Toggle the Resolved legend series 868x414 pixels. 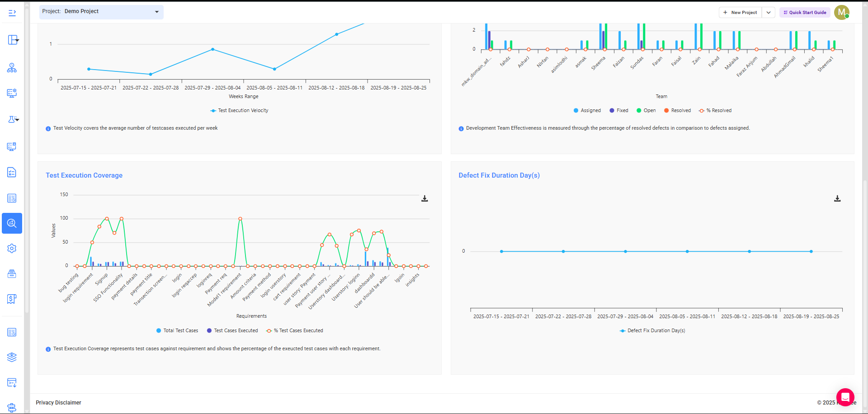(677, 111)
